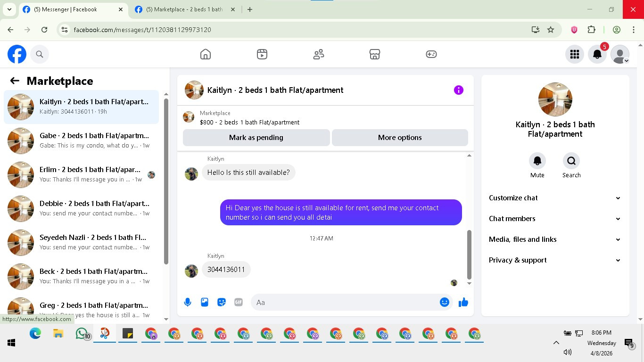Click the message text 3044136011
The height and width of the screenshot is (362, 644).
coord(226,270)
